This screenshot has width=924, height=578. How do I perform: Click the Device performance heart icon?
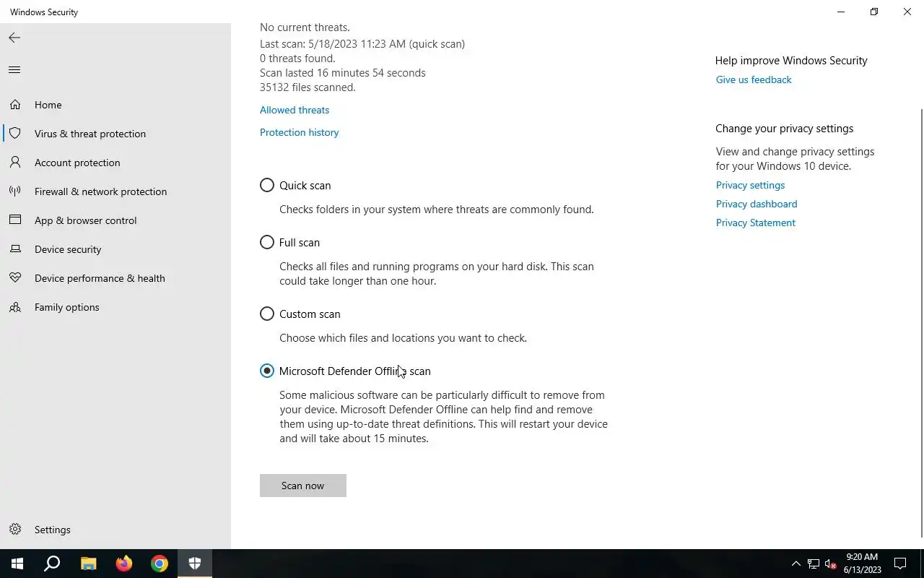(15, 278)
